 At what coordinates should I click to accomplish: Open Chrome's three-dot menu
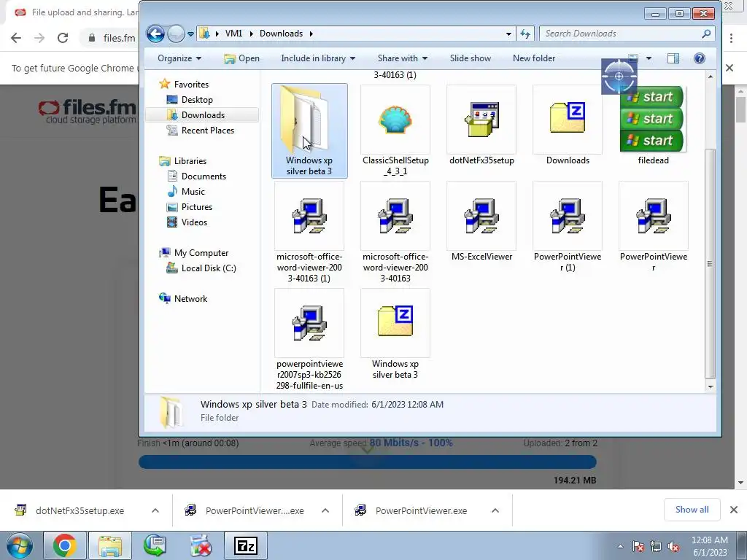coord(731,38)
